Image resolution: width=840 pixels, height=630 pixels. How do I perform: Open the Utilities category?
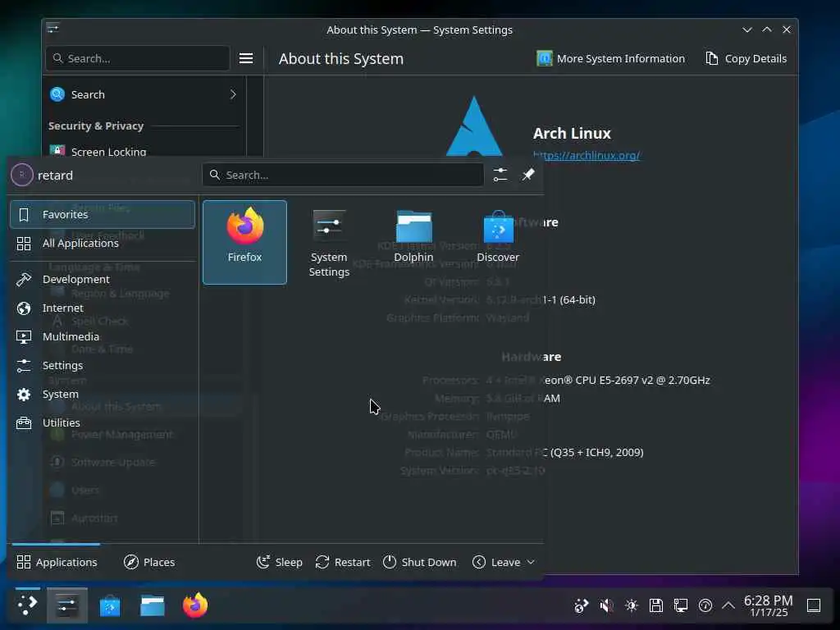[x=103, y=422]
